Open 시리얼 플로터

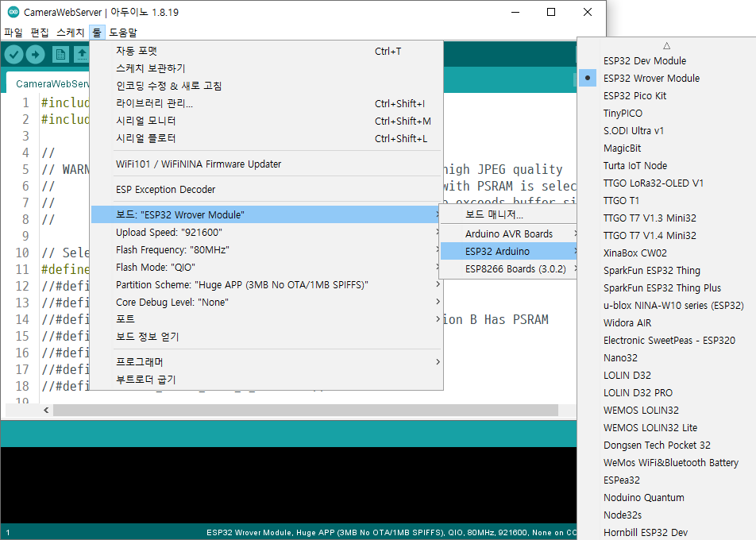(x=267, y=138)
